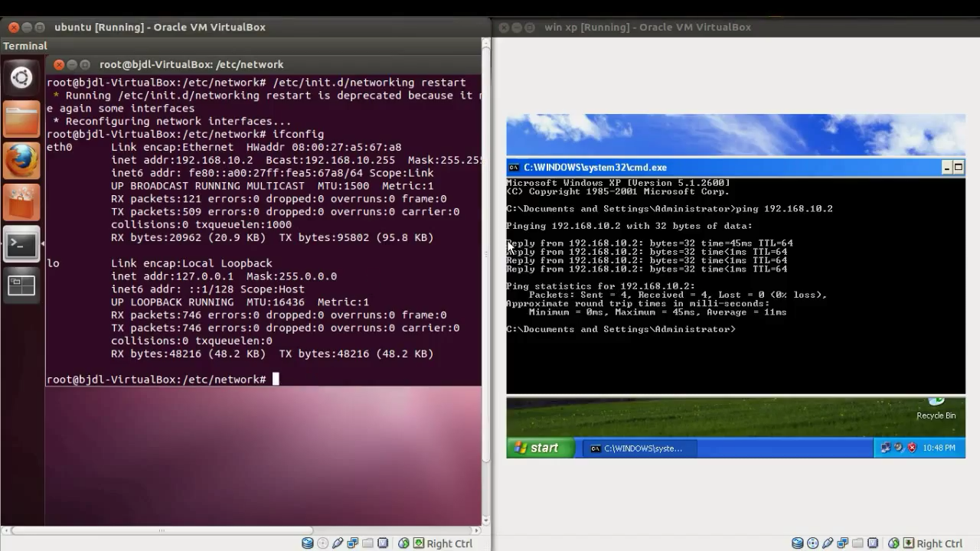Viewport: 980px width, 551px height.
Task: Click the virtualization CPU indicator in ubuntu VM status bar
Action: tap(383, 543)
